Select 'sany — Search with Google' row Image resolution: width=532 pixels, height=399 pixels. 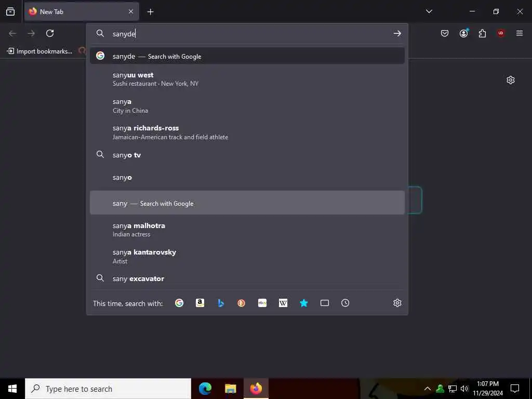point(247,203)
